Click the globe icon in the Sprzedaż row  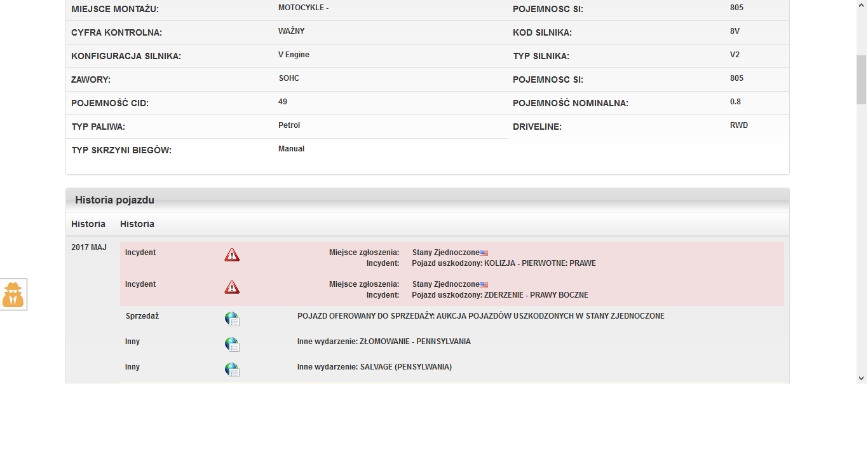tap(232, 319)
